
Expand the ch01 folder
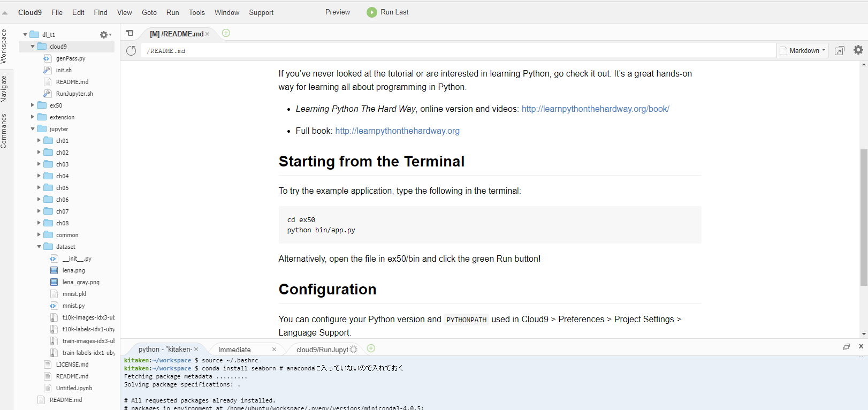click(39, 141)
